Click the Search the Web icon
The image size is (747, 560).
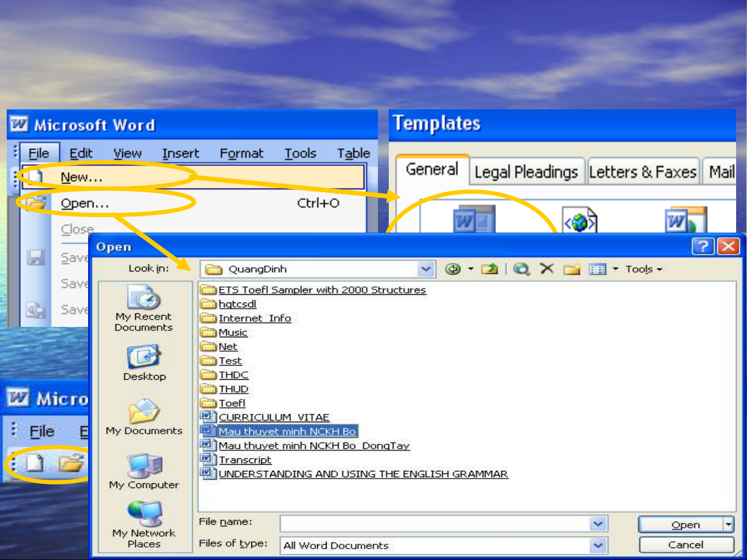point(521,269)
